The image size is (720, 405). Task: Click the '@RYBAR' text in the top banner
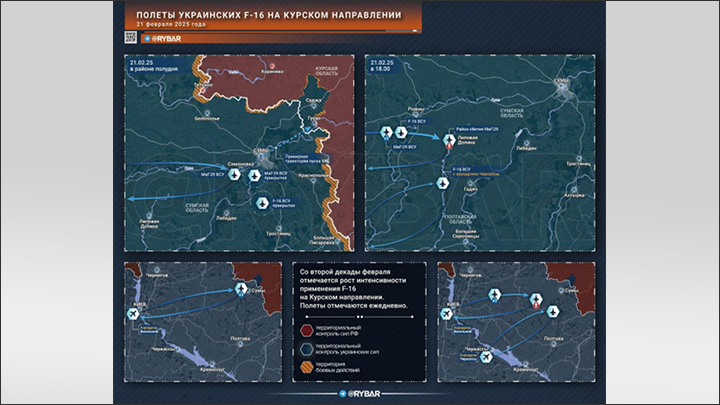click(166, 39)
